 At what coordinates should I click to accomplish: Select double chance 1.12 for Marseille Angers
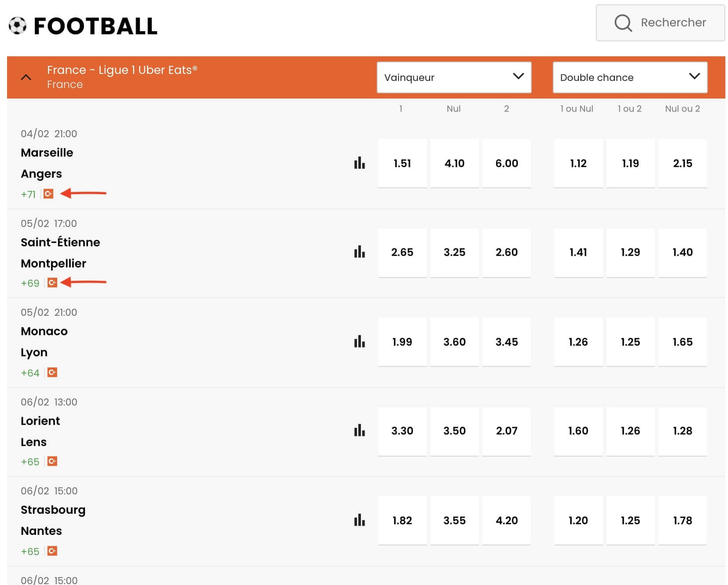(578, 163)
